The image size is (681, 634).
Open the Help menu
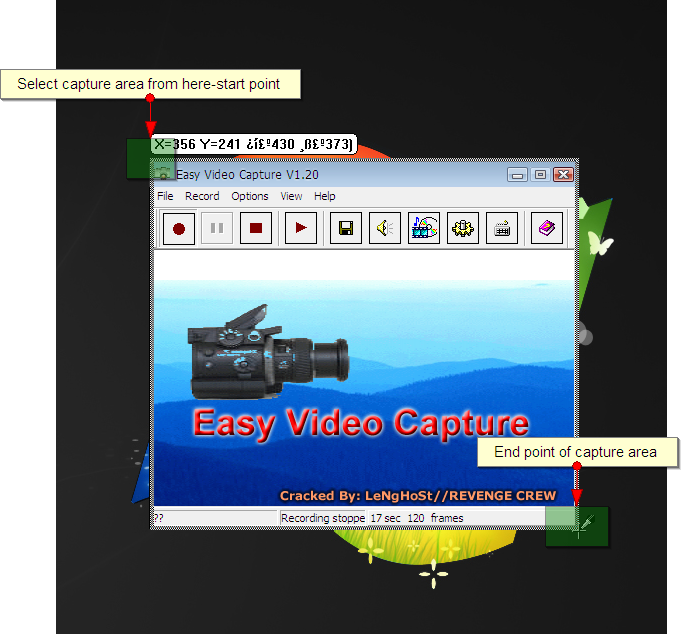324,196
